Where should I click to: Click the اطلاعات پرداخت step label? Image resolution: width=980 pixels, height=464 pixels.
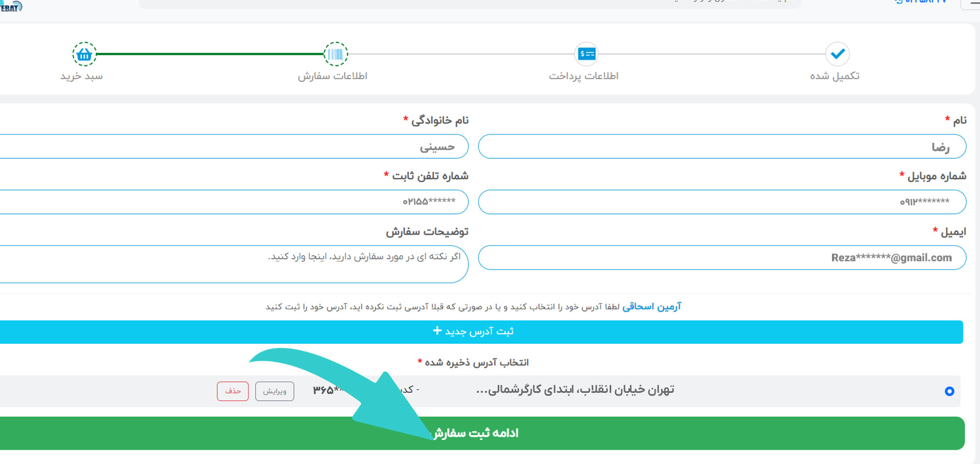pos(583,76)
